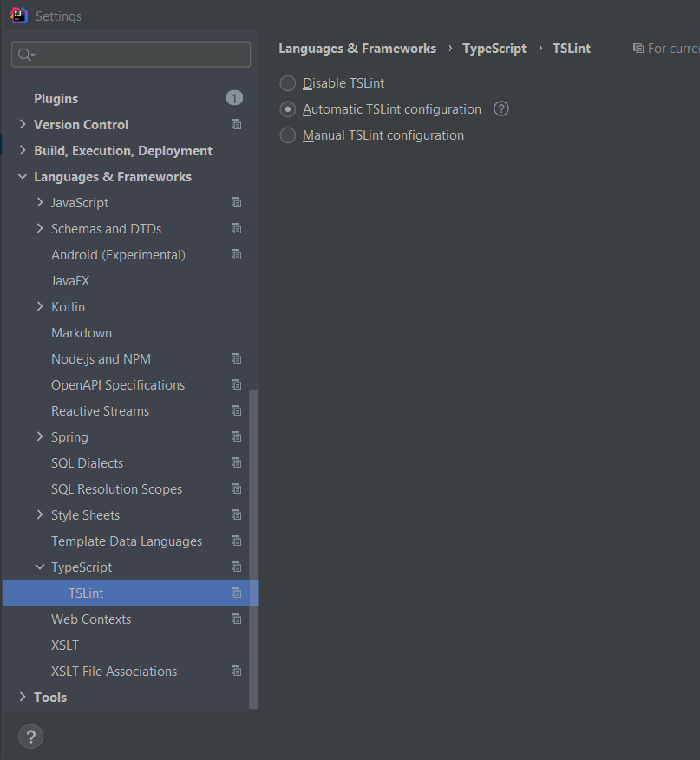Click project-level icon next to Schemas and DTDs
This screenshot has height=760, width=700.
pos(236,229)
